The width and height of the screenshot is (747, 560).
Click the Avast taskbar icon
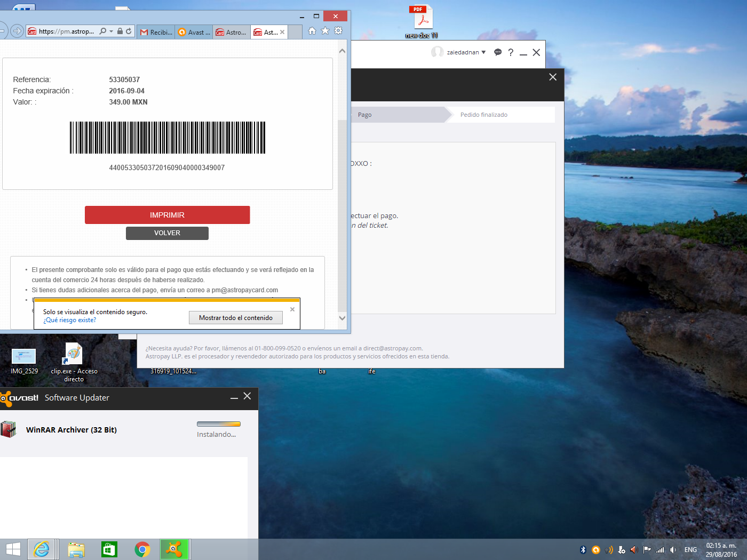[174, 549]
